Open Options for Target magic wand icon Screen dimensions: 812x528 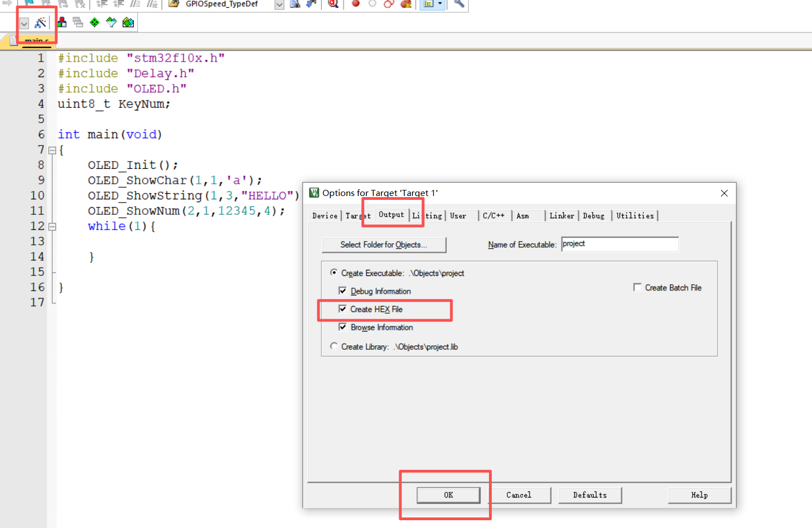point(40,23)
